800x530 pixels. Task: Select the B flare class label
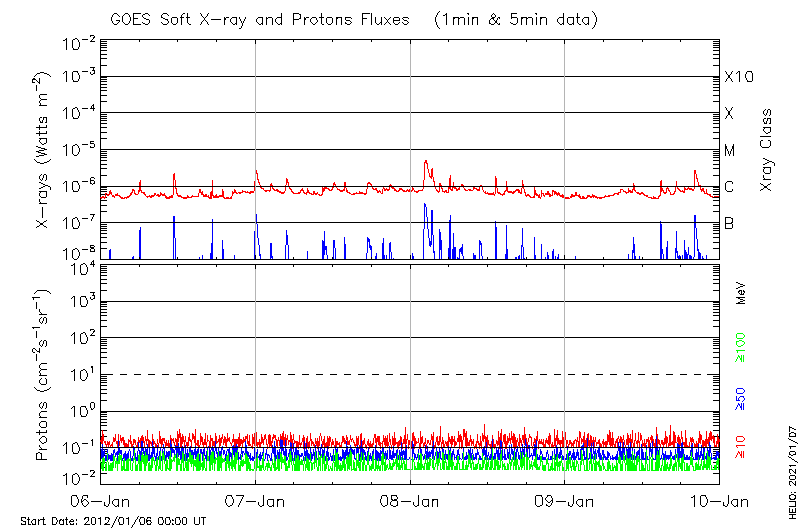point(730,223)
